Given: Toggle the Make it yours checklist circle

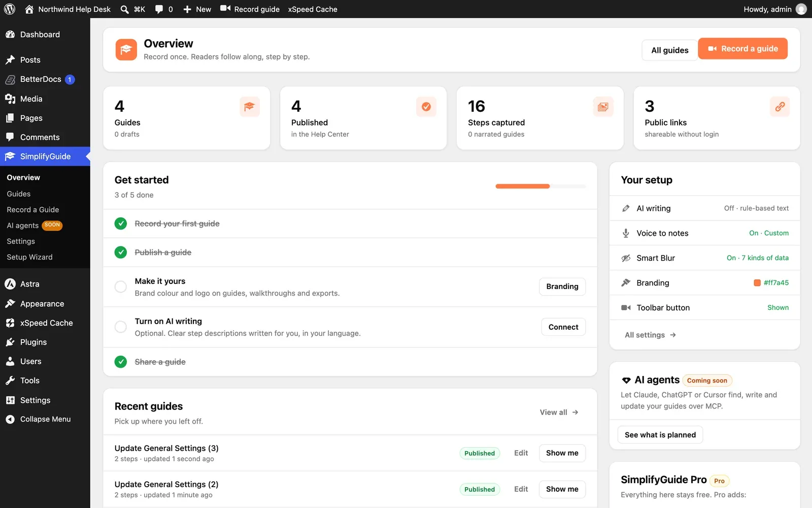Looking at the screenshot, I should pos(121,287).
